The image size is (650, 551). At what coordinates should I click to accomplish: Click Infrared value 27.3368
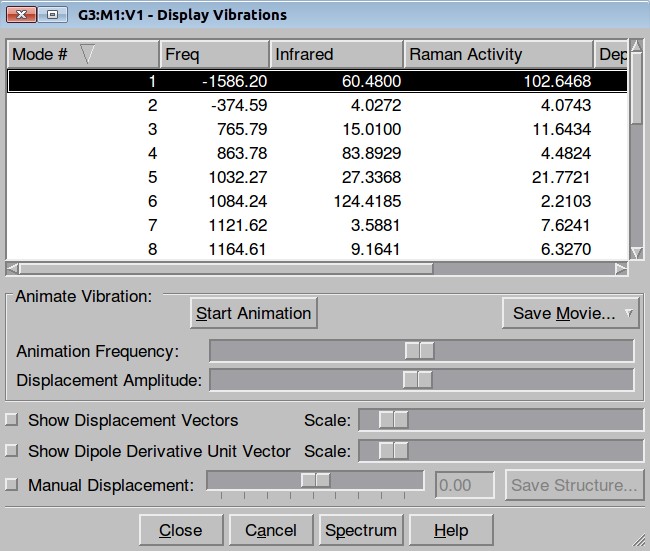371,177
